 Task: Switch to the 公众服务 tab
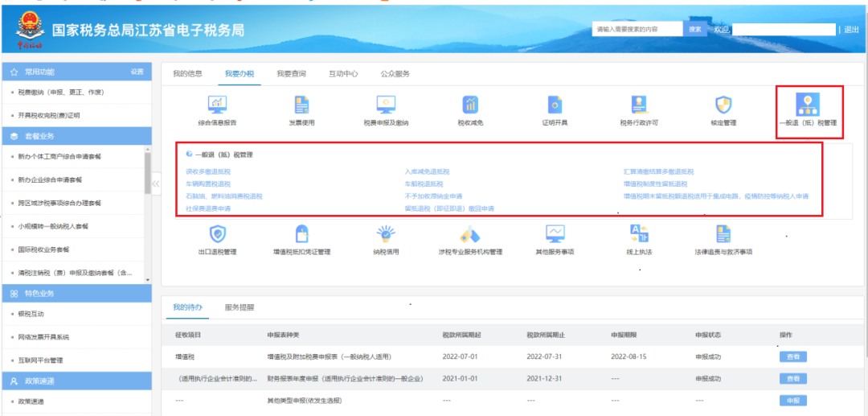[x=395, y=74]
